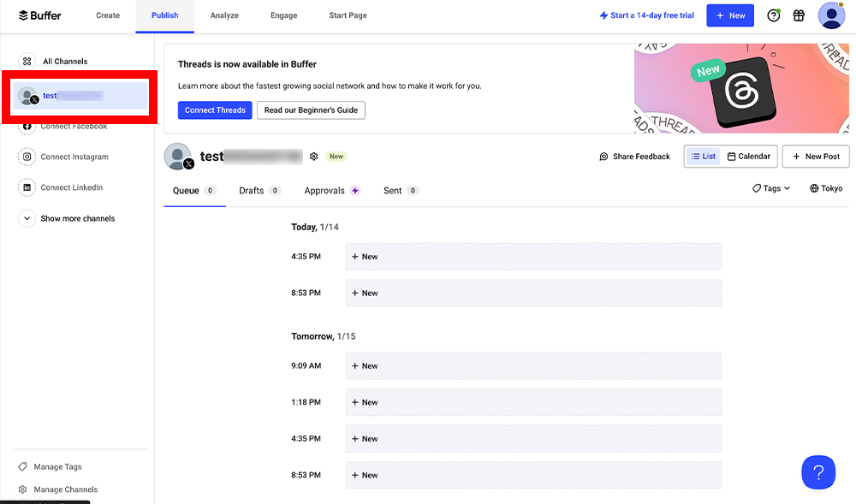856x504 pixels.
Task: Click the Threads logo banner image
Action: click(x=741, y=88)
